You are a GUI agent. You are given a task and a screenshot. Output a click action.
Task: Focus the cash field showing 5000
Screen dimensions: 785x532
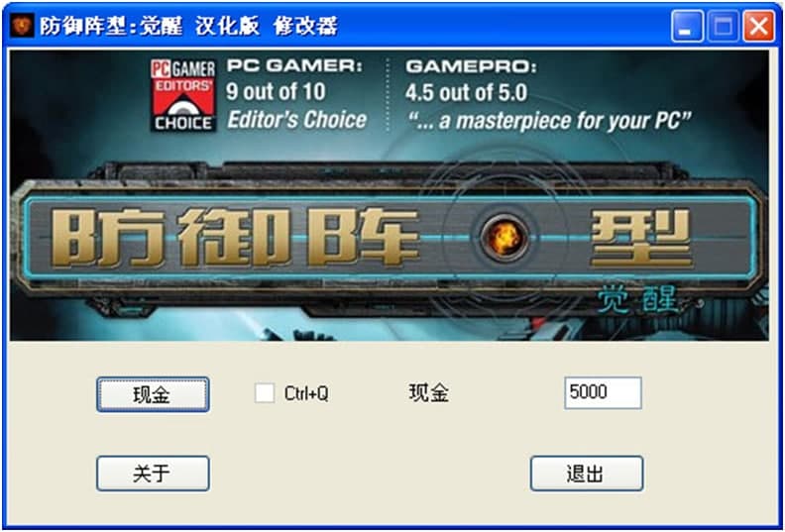603,392
